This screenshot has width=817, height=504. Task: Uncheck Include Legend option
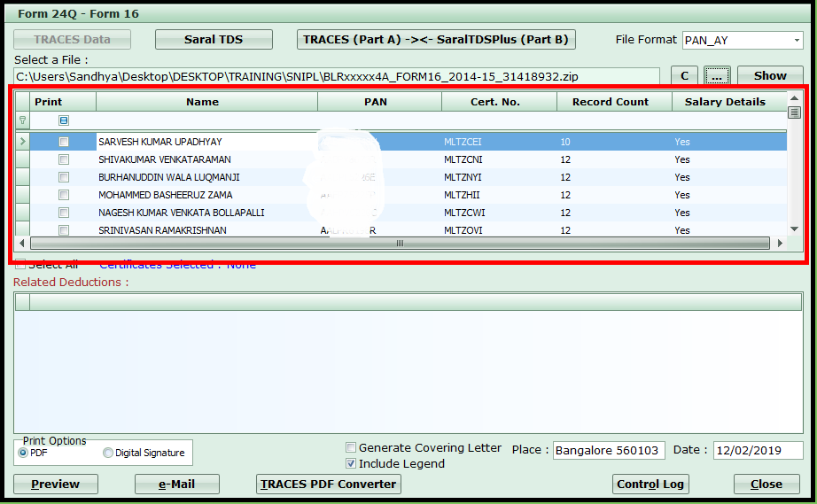click(x=351, y=463)
